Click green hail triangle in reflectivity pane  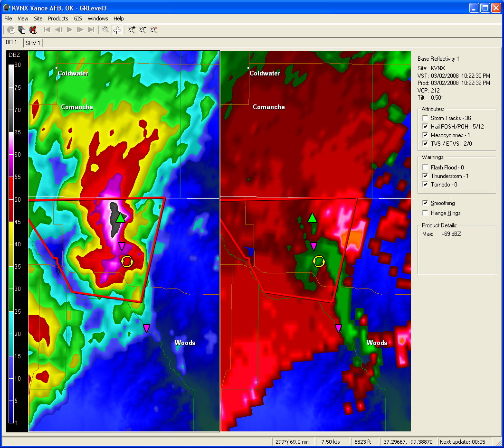click(120, 218)
